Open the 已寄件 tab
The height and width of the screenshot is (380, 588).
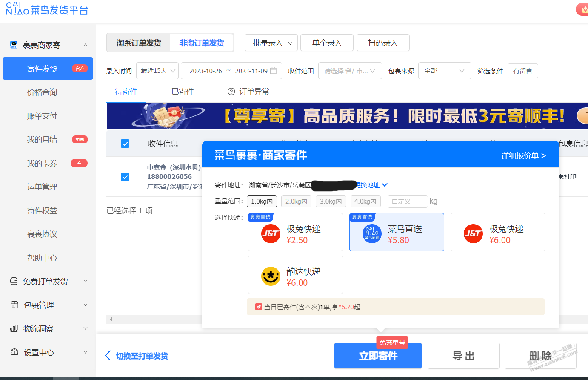coord(183,92)
